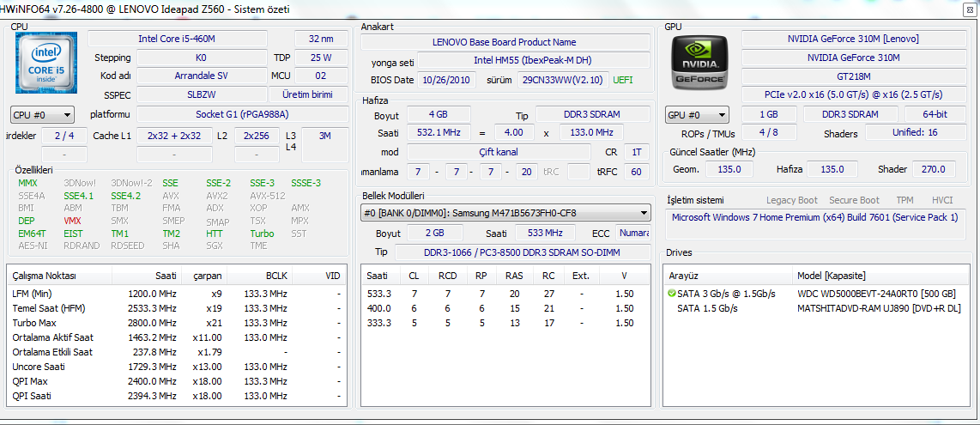Select the Uncore Saati row
Viewport: 980px width, 425px height.
coord(177,367)
